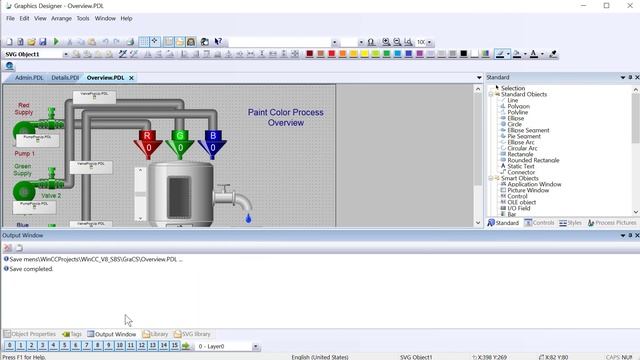The height and width of the screenshot is (360, 640).
Task: Switch to the Process Pictures palette tab
Action: coord(612,223)
